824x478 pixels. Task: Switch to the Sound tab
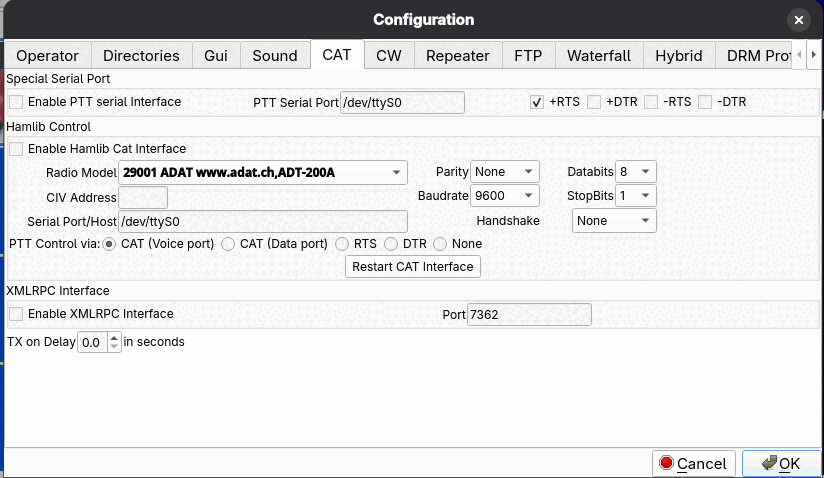click(x=275, y=56)
